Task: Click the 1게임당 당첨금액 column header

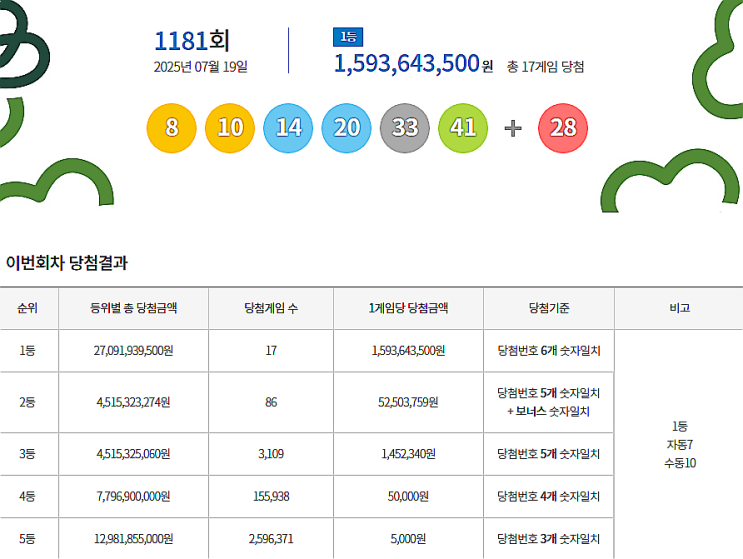Action: tap(408, 308)
